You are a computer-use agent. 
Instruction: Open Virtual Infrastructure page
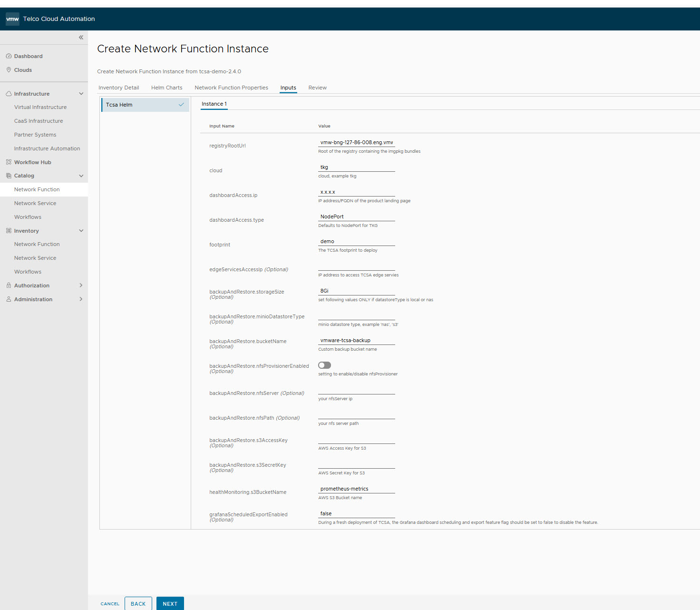click(x=40, y=107)
